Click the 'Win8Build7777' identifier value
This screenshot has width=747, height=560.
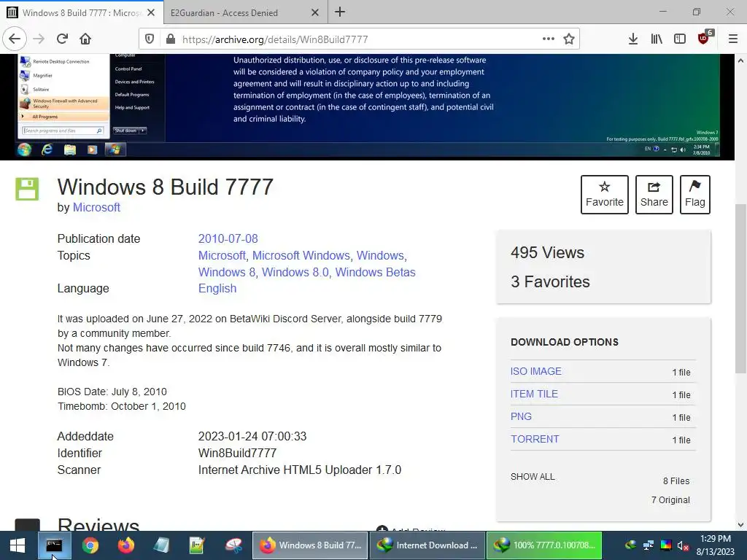pos(237,454)
